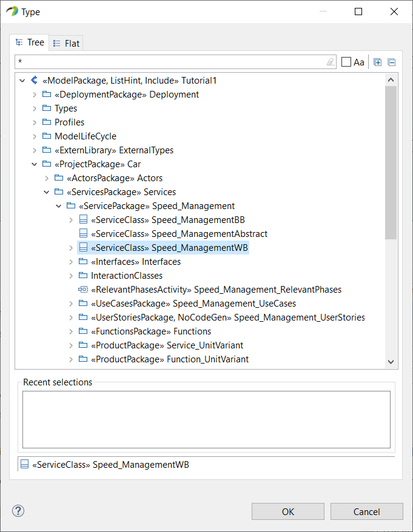Click the RelevantPhasesActivity activity icon

click(83, 289)
